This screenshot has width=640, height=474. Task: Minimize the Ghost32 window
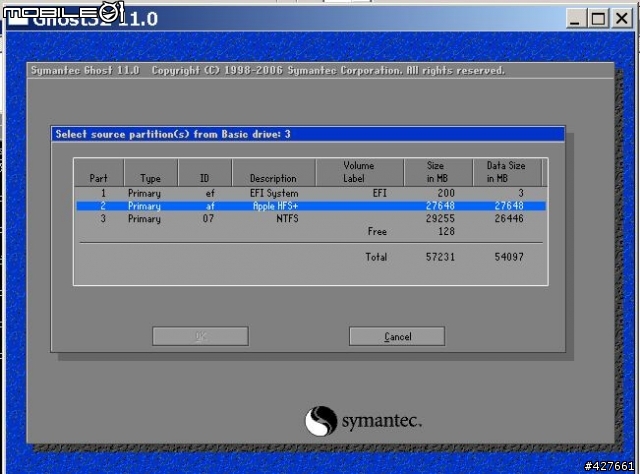pos(575,18)
